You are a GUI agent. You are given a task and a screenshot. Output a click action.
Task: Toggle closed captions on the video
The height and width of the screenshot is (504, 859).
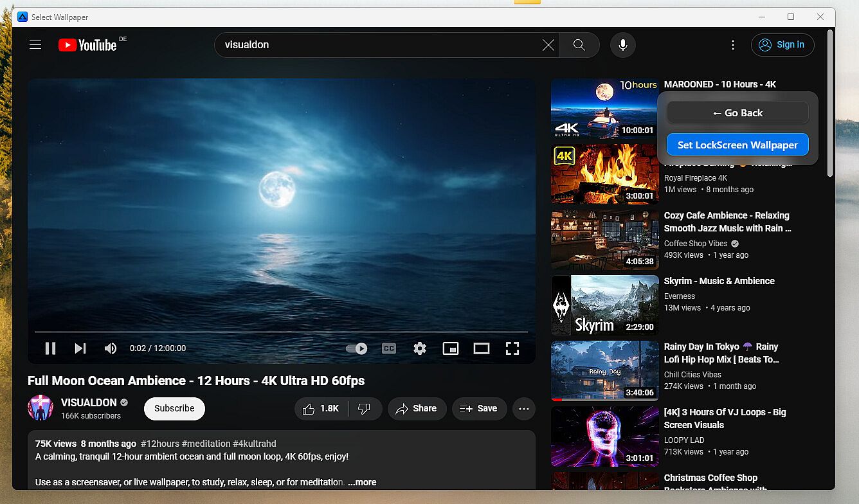pos(389,348)
